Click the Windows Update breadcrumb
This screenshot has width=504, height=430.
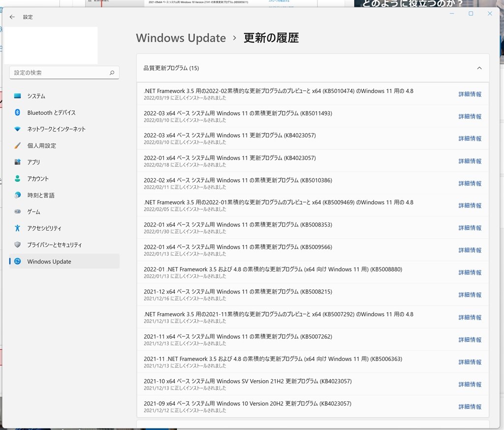[x=181, y=38]
